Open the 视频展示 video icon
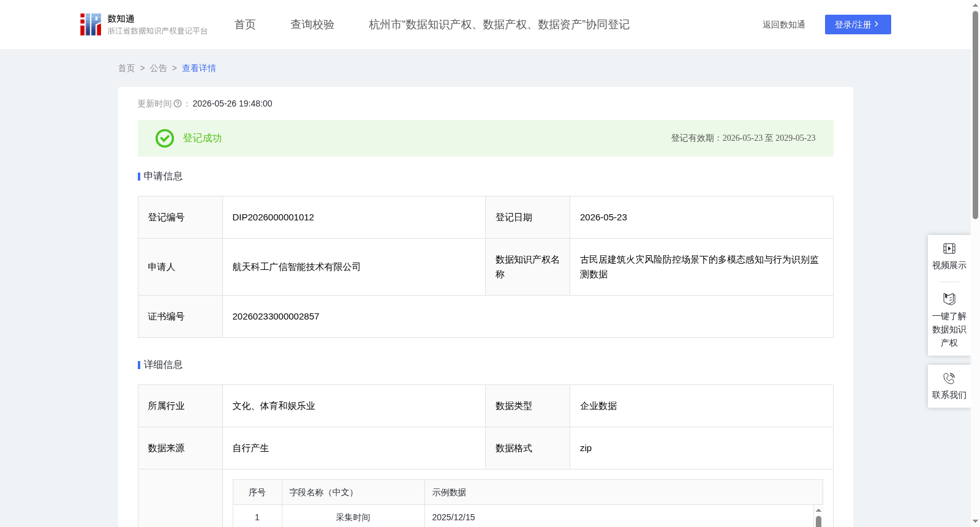This screenshot has height=527, width=980. 949,249
